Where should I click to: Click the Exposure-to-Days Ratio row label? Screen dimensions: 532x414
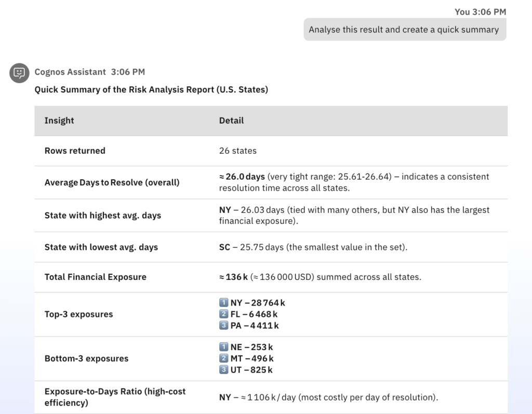tap(115, 397)
